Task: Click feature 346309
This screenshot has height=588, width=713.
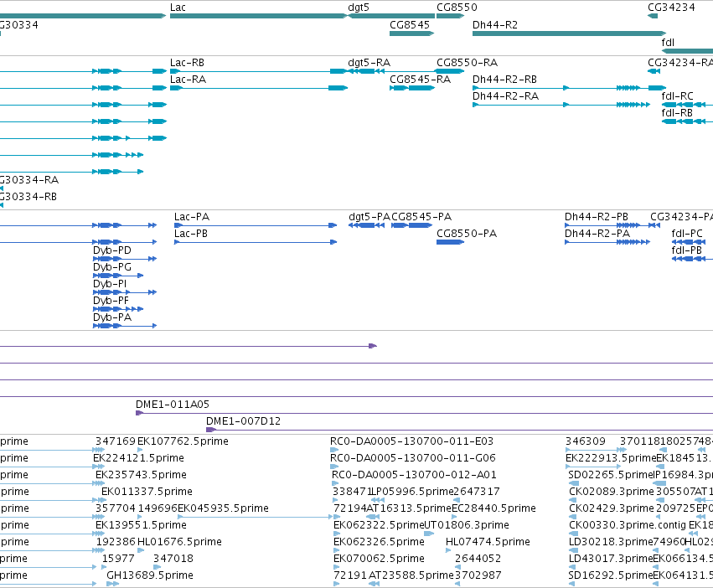Action: [585, 441]
